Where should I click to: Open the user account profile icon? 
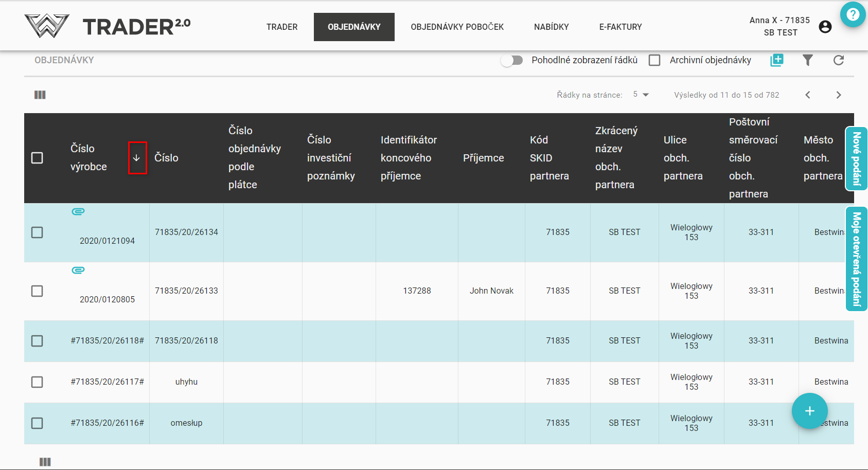(825, 27)
